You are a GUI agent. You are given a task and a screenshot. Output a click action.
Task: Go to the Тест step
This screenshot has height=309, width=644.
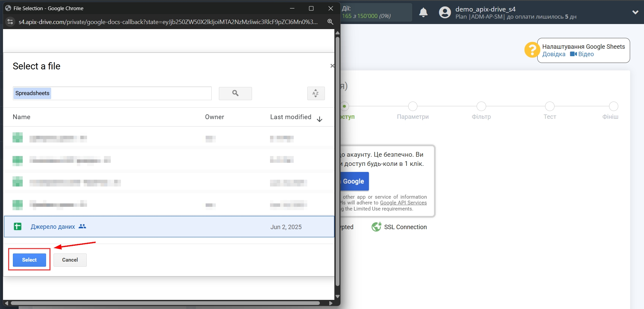(x=549, y=106)
